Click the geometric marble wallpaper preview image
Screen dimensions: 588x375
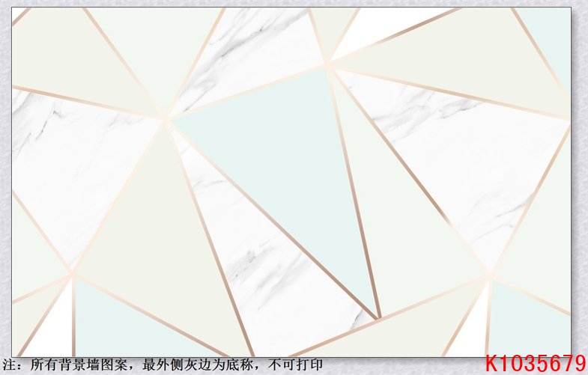291,182
